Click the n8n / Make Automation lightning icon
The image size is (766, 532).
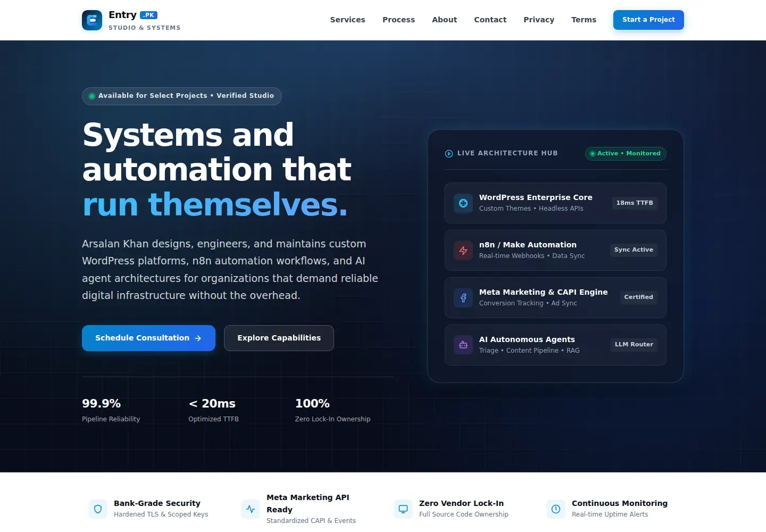[463, 250]
